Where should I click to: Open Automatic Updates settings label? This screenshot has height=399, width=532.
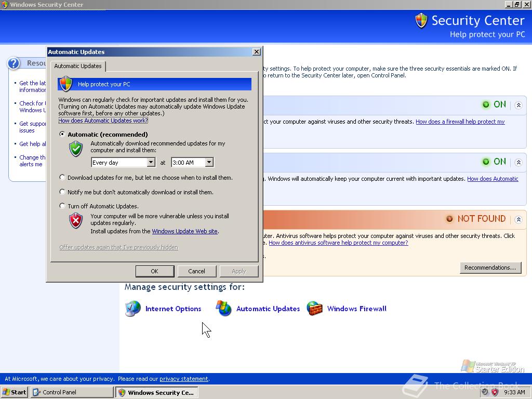[x=268, y=309]
